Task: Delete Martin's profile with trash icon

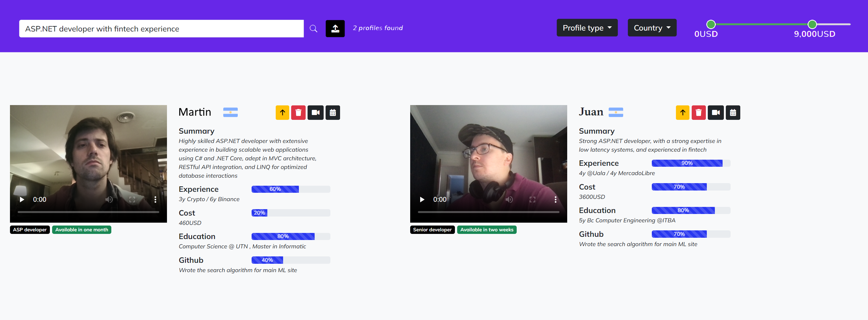Action: [298, 113]
